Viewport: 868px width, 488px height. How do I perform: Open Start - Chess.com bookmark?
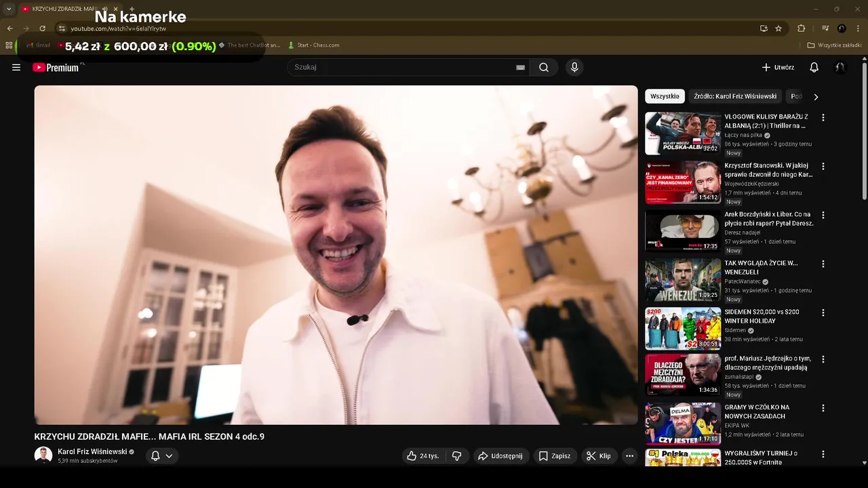[x=313, y=45]
